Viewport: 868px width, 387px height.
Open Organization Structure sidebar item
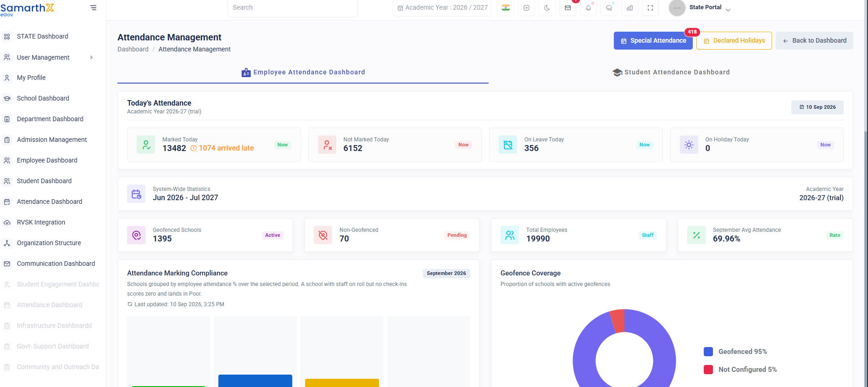(48, 243)
